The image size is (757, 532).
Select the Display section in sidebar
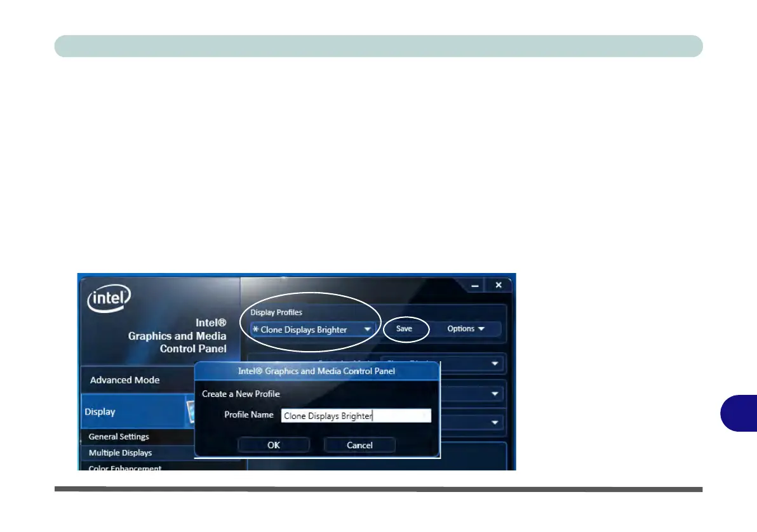(137, 411)
